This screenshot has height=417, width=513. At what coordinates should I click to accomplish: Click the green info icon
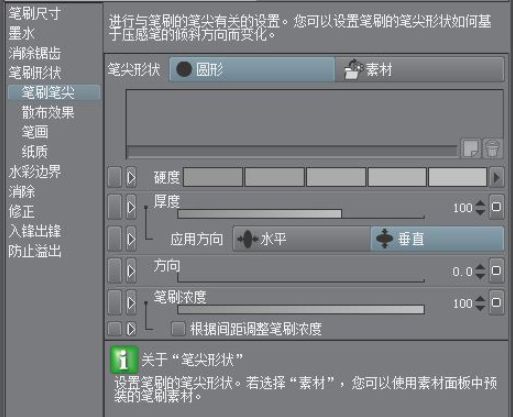(x=124, y=360)
